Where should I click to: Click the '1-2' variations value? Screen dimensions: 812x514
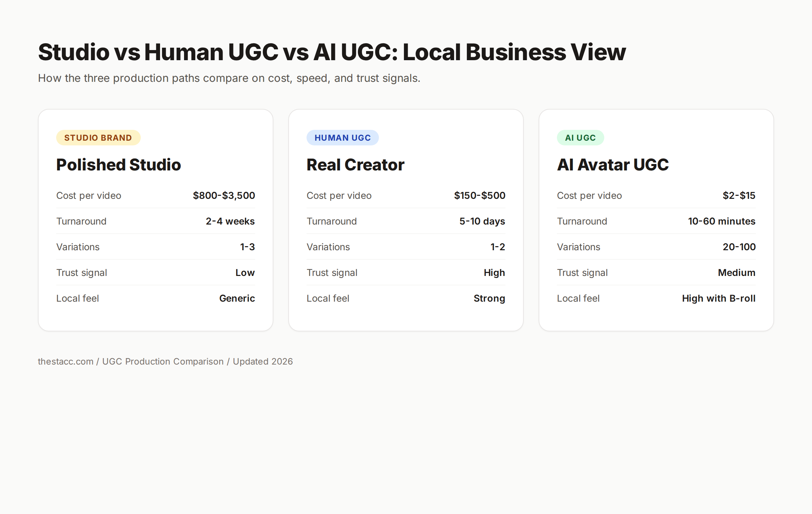[498, 247]
